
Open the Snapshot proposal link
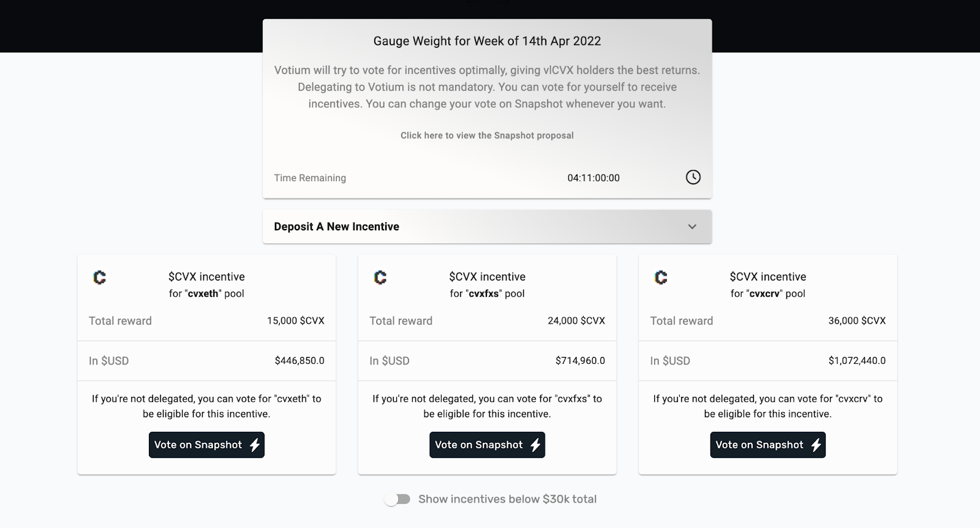click(x=487, y=135)
